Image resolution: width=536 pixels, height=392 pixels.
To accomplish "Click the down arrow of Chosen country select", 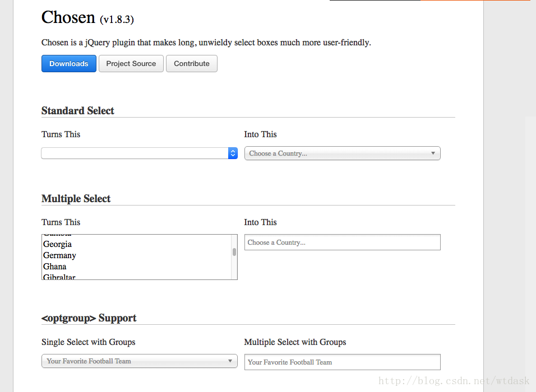I will tap(433, 153).
